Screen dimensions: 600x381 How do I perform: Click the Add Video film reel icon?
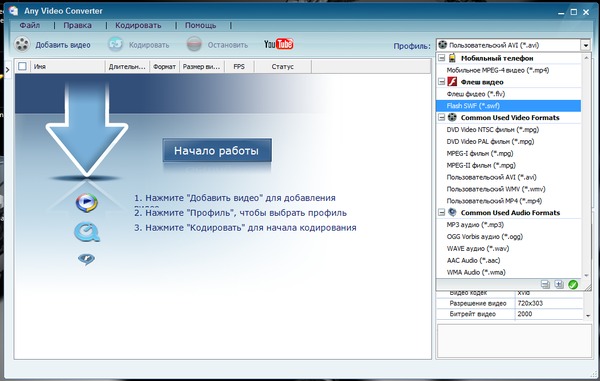(22, 44)
